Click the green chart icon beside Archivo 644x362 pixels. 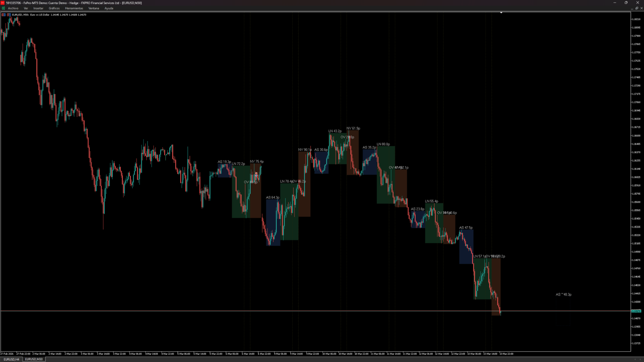3,8
